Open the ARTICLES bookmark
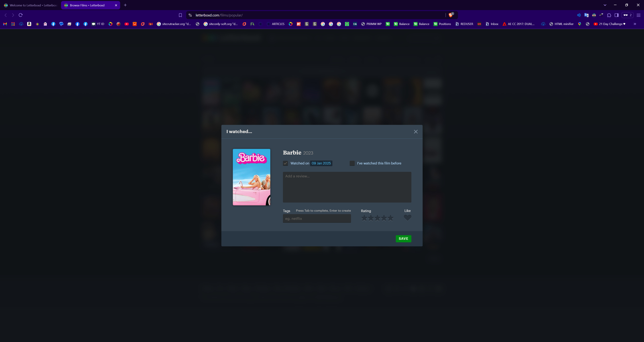 click(x=276, y=24)
